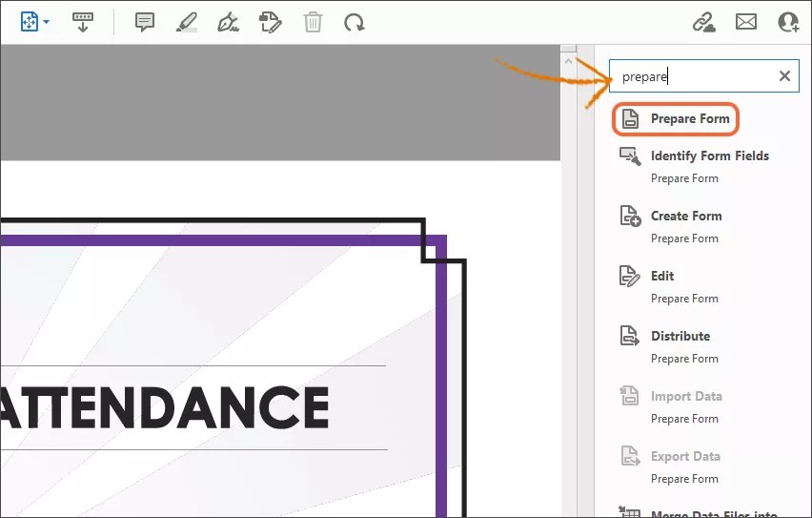Click the Export Data result
The width and height of the screenshot is (812, 518).
click(685, 456)
